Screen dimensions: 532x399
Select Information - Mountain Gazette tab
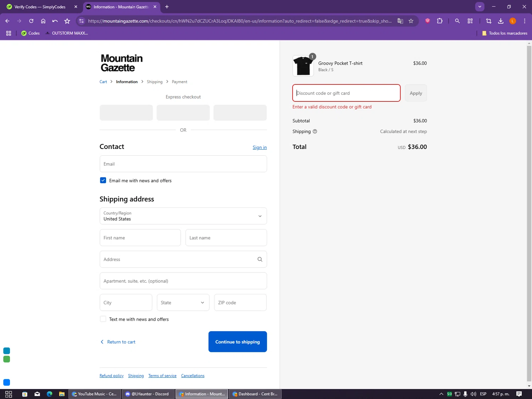pyautogui.click(x=121, y=7)
